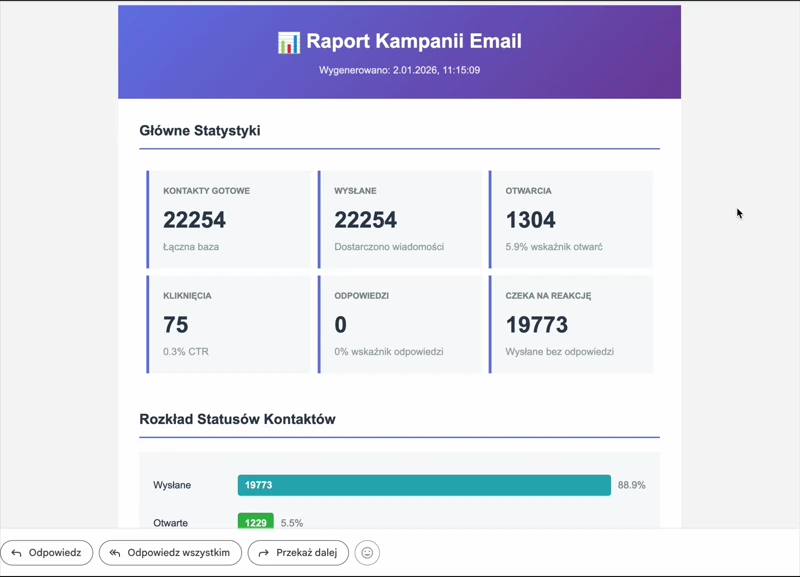Open the Czeka na reakcję card
The image size is (800, 577).
571,324
